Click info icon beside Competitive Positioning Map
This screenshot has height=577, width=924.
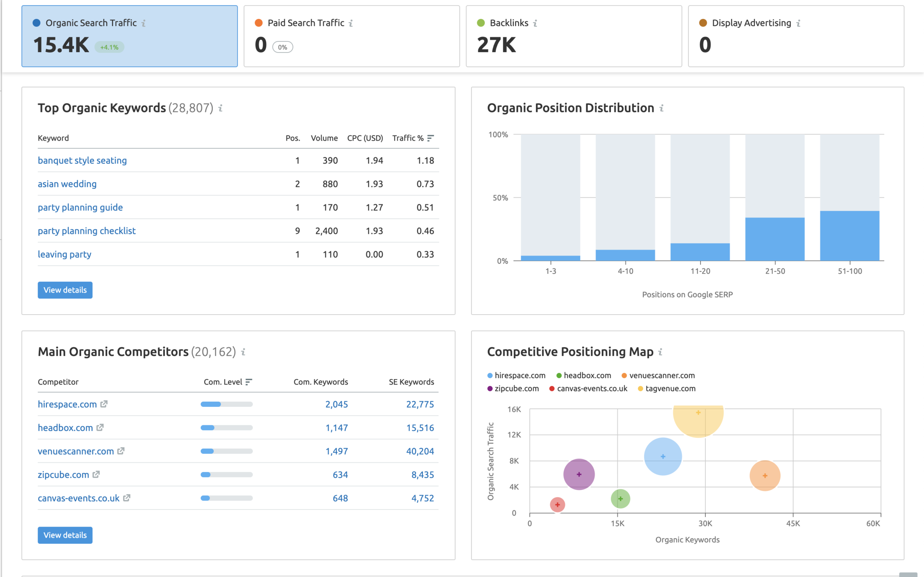660,352
